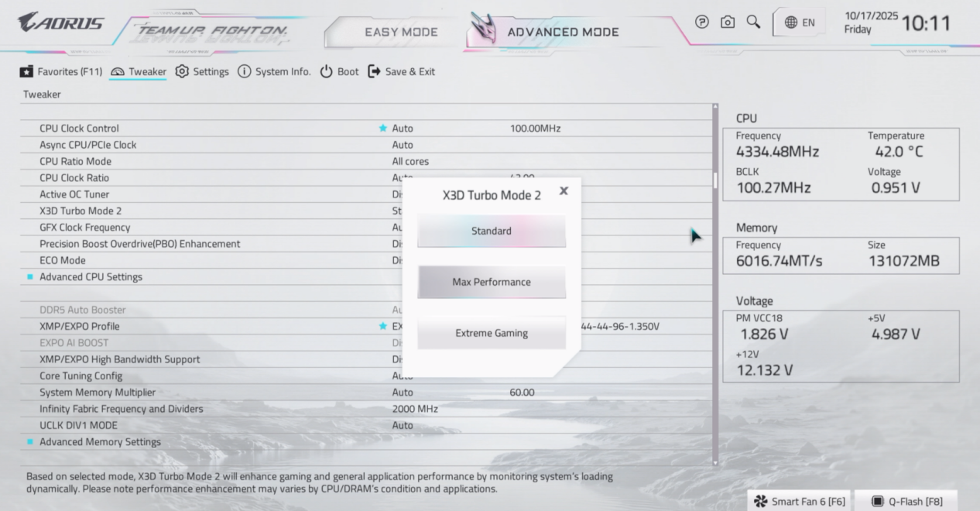The height and width of the screenshot is (511, 980).
Task: Choose Max Performance mode
Action: (x=492, y=282)
